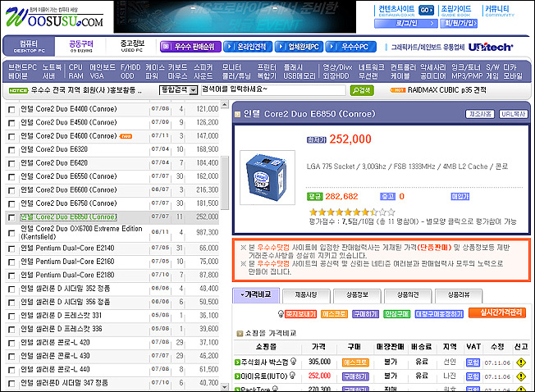Click the product list vertical scrollbar thumb

[x=225, y=182]
